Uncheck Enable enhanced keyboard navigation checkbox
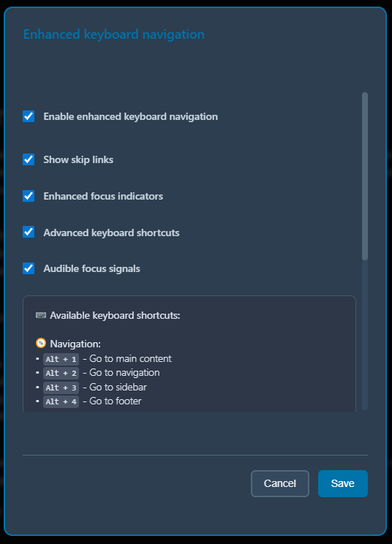392x544 pixels. point(29,116)
